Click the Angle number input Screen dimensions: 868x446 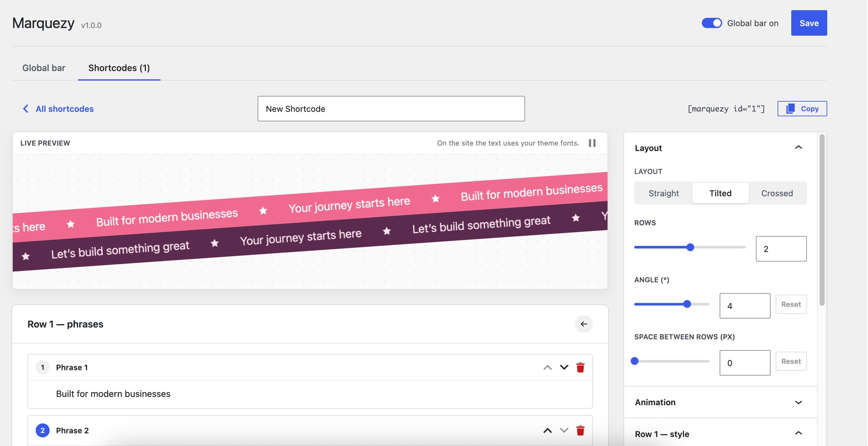[x=745, y=306]
